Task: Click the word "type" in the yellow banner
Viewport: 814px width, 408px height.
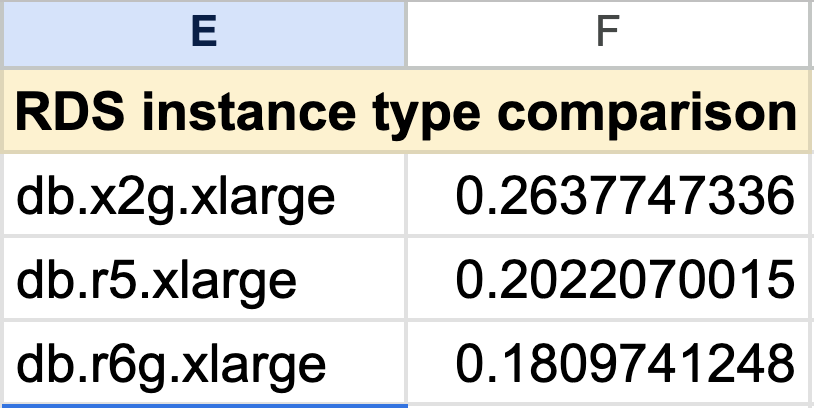Action: (426, 115)
